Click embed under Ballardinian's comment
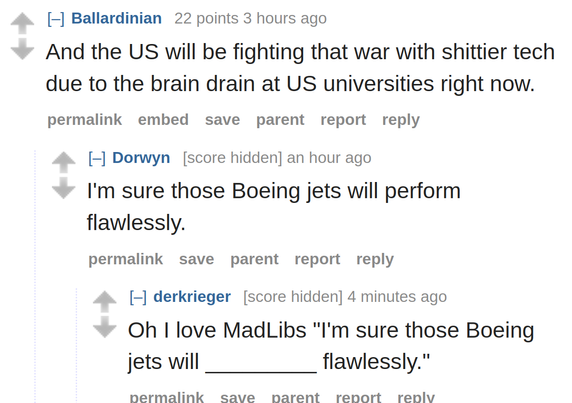Screen dimensions: 572x403 pos(163,120)
